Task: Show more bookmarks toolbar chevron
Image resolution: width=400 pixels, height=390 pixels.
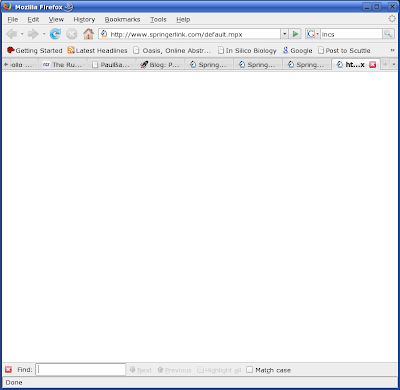Action: pyautogui.click(x=392, y=50)
